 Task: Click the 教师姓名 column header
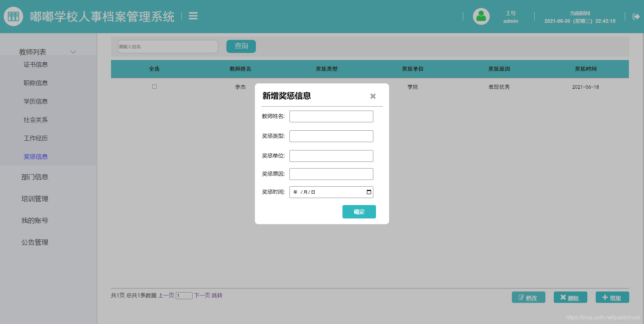[240, 69]
